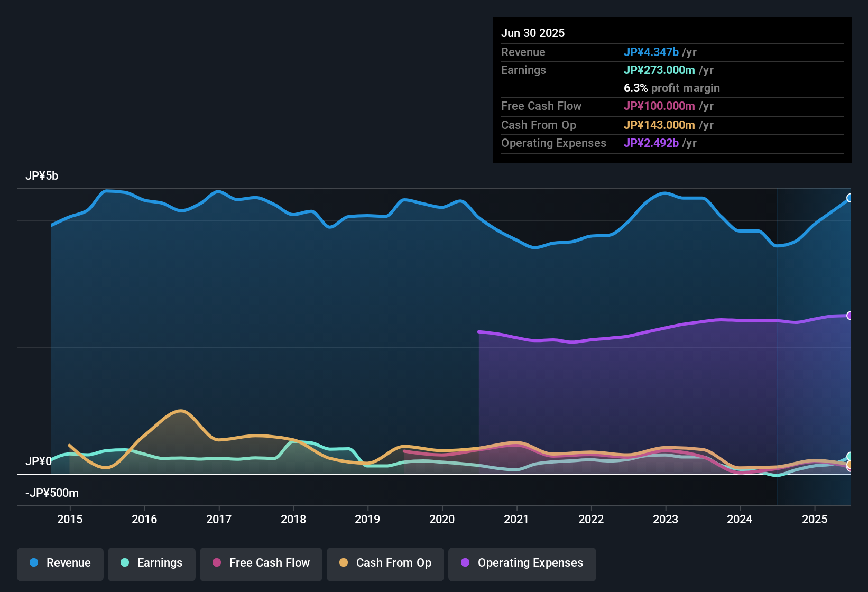Click the orange Cash From Op dot
This screenshot has width=868, height=592.
(344, 562)
